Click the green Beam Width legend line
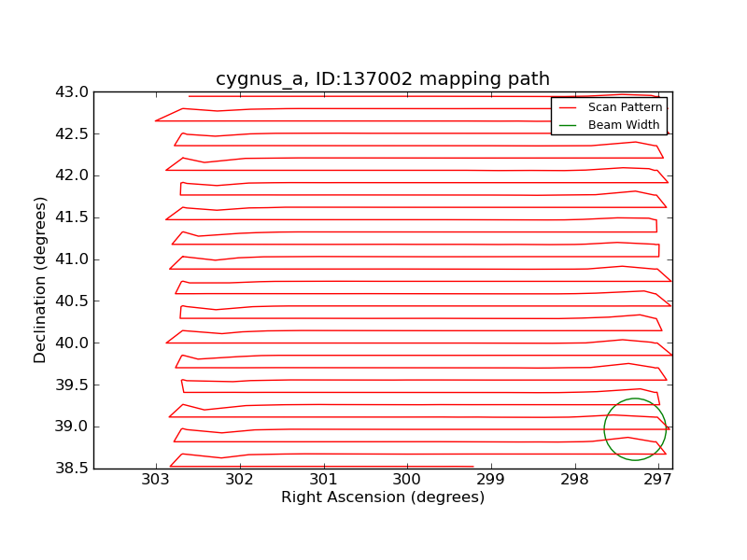Image resolution: width=747 pixels, height=560 pixels. [x=568, y=126]
